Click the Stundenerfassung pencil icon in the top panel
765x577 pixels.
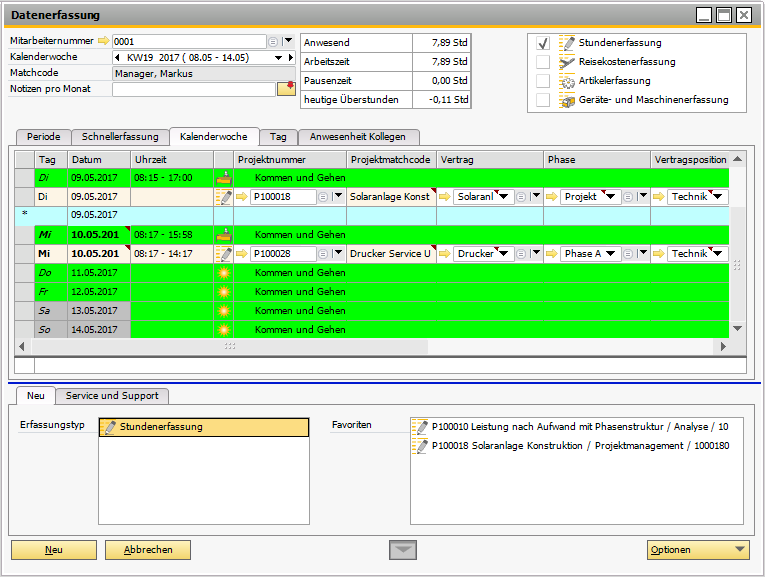(567, 43)
